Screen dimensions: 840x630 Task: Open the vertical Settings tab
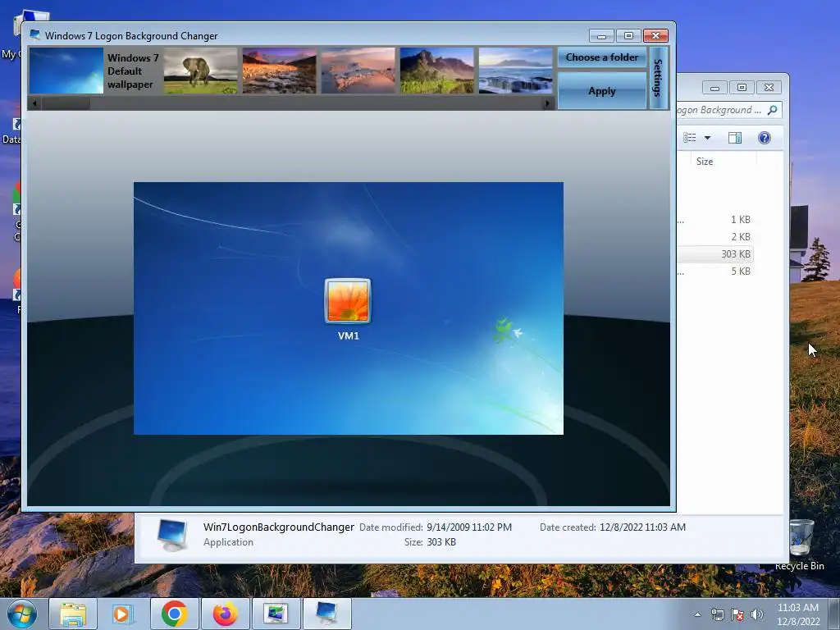tap(659, 78)
